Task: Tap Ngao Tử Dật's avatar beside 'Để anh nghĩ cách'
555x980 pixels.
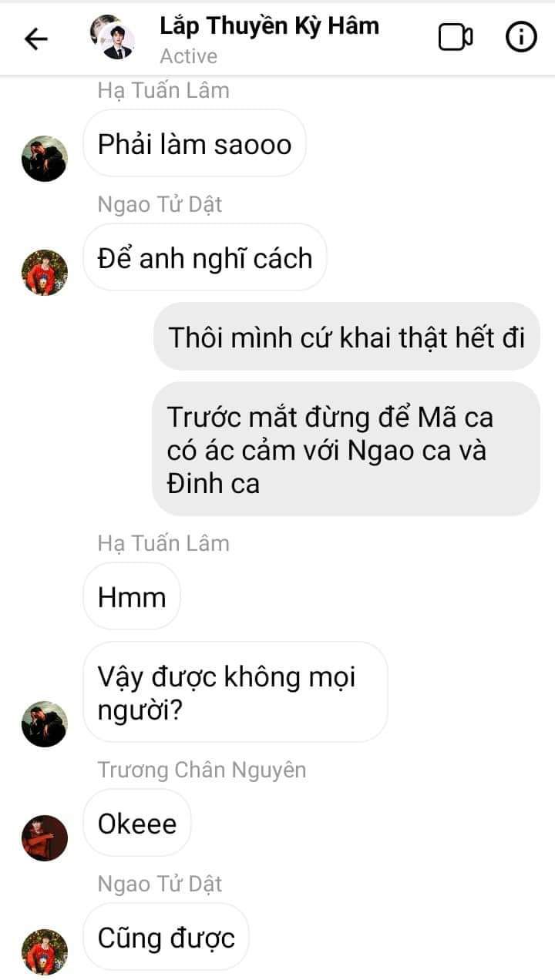Action: click(x=45, y=273)
